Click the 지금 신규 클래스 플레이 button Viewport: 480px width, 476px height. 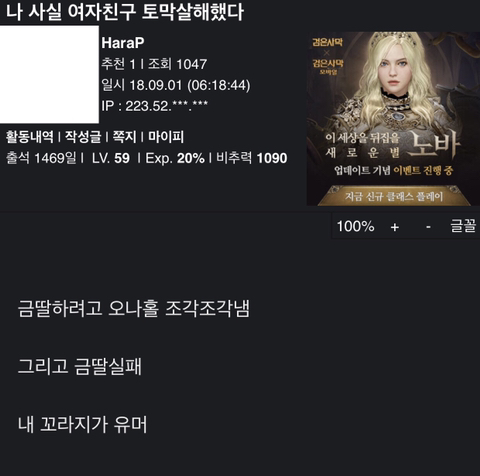(x=394, y=196)
